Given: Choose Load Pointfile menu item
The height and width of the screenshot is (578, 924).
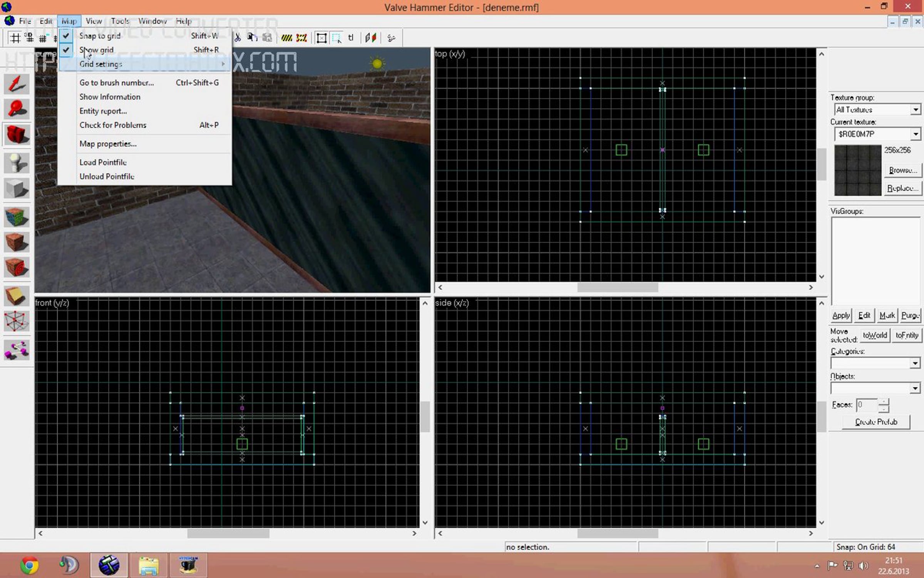Looking at the screenshot, I should point(145,162).
